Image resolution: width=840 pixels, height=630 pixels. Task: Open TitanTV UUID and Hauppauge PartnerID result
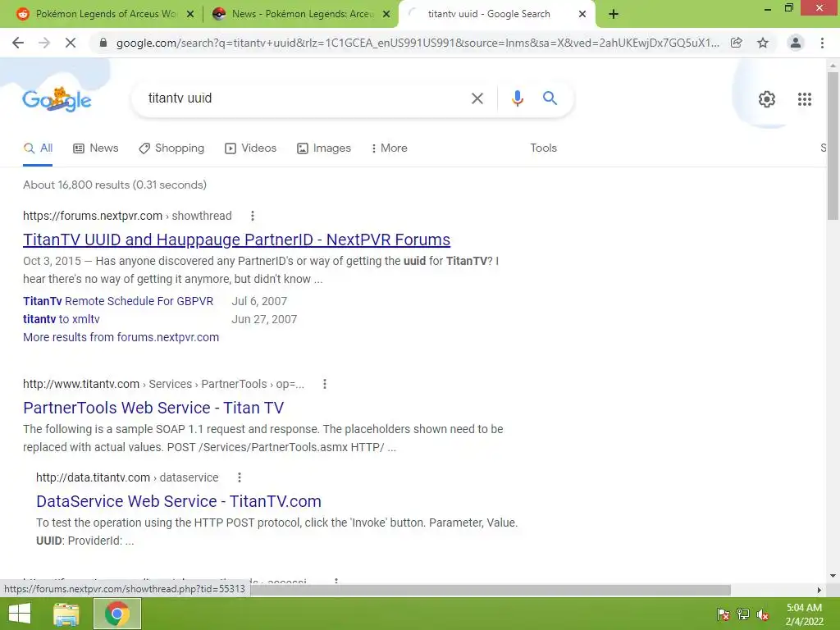pos(236,240)
